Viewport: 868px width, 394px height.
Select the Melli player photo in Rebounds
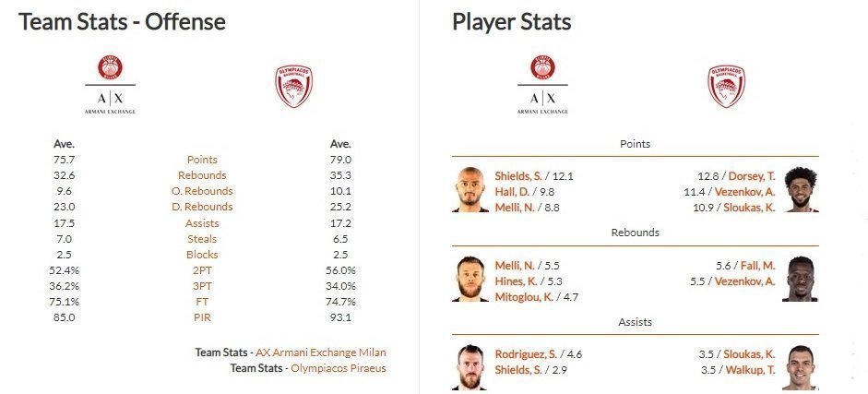tap(470, 279)
